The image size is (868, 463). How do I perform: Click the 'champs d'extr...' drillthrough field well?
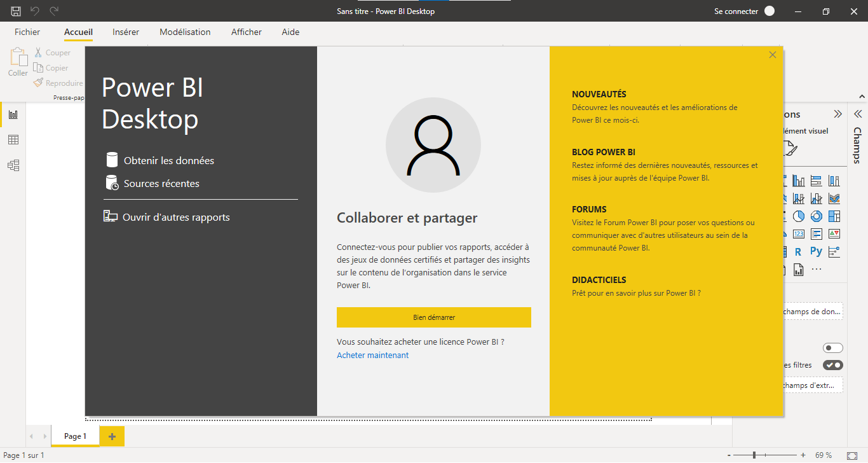[x=813, y=385]
